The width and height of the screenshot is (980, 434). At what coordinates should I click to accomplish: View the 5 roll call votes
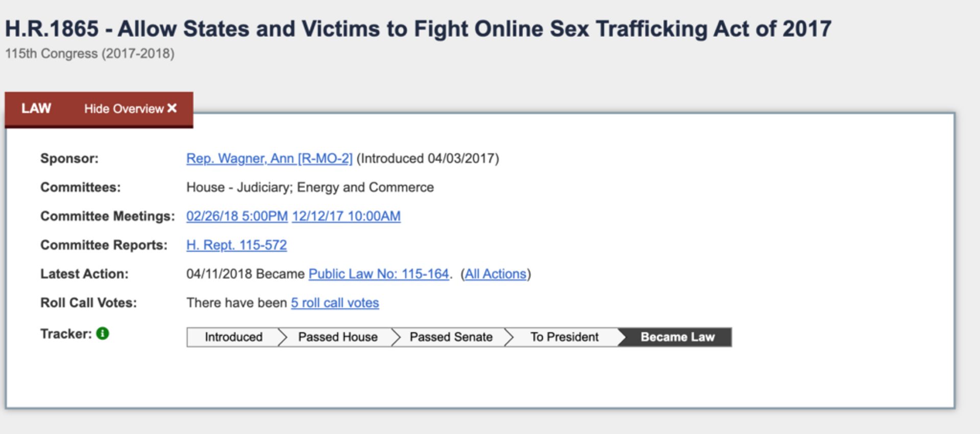pyautogui.click(x=335, y=303)
